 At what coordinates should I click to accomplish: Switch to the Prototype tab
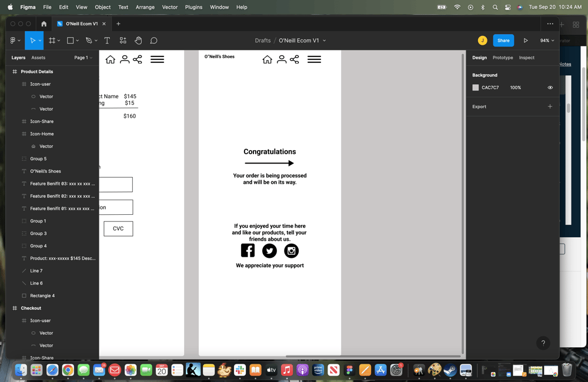click(502, 57)
